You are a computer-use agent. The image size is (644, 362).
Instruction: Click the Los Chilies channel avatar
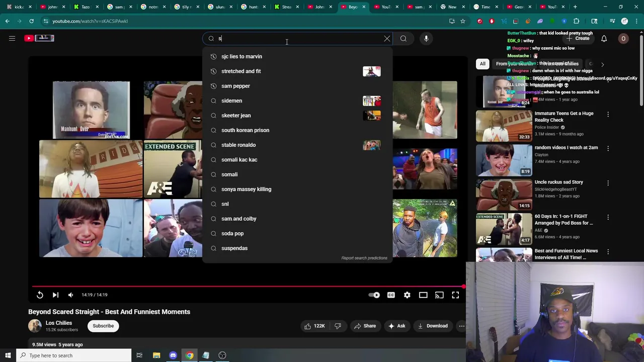click(x=35, y=326)
